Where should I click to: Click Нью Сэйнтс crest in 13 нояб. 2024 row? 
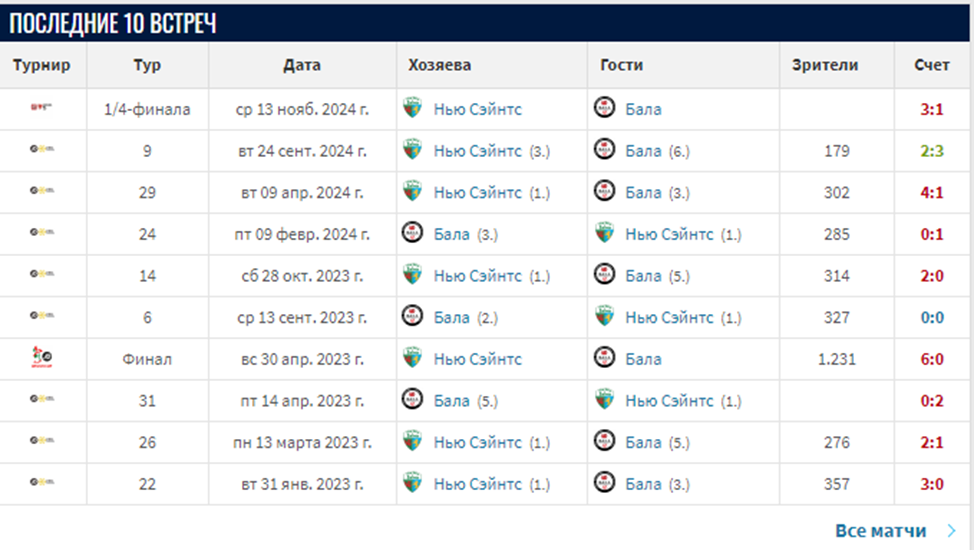point(412,109)
